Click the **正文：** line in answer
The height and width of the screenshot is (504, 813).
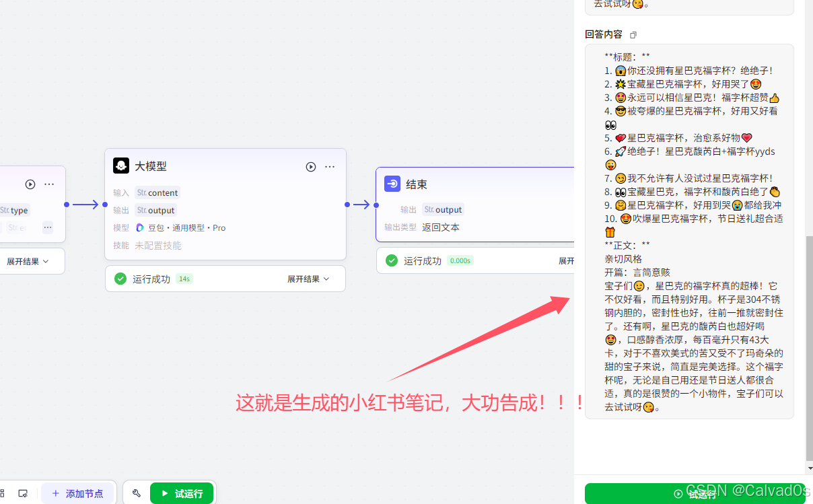[x=627, y=246]
